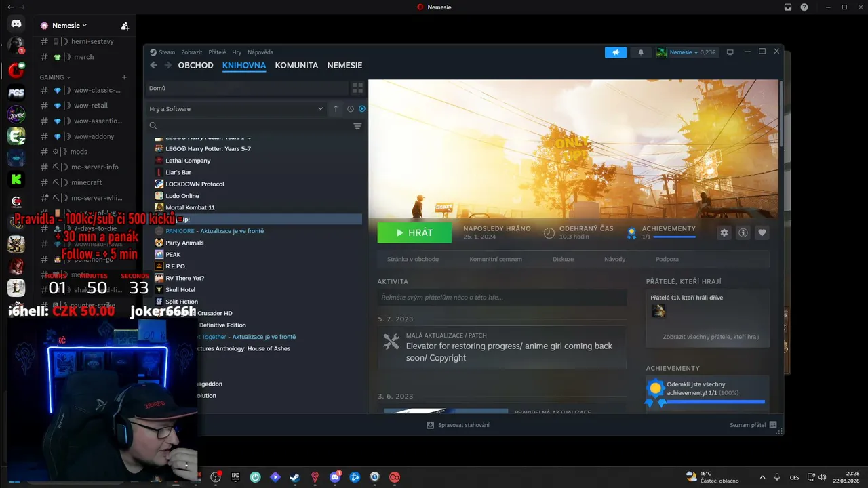Image resolution: width=868 pixels, height=488 pixels.
Task: Open game settings gear icon
Action: point(724,232)
